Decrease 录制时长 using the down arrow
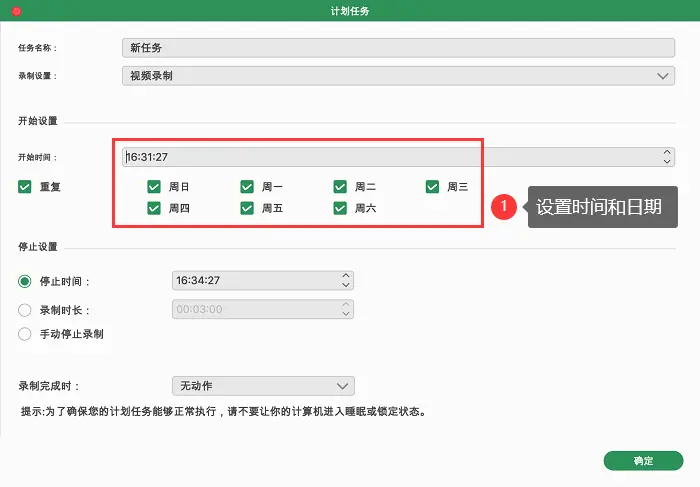The image size is (700, 487). tap(346, 314)
